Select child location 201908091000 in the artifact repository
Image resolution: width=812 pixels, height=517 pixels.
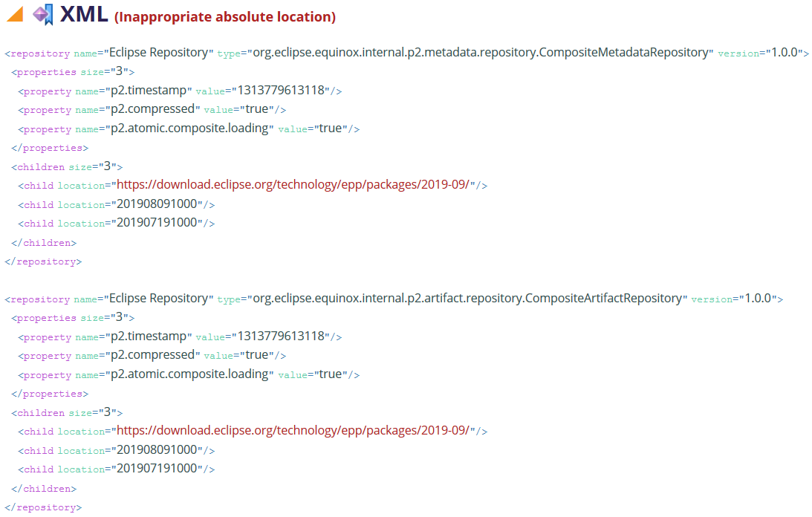tap(157, 450)
